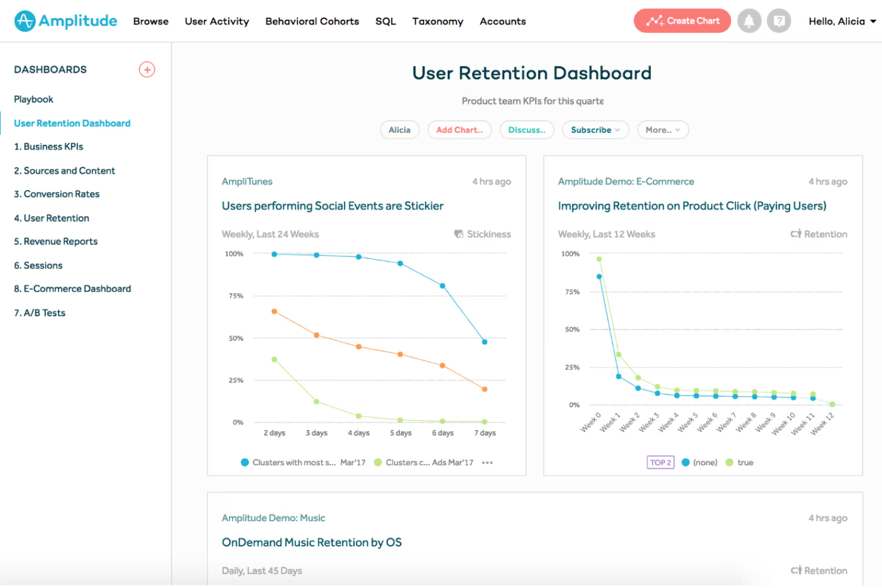Click the Alicia owner pill
882x588 pixels.
coord(400,130)
